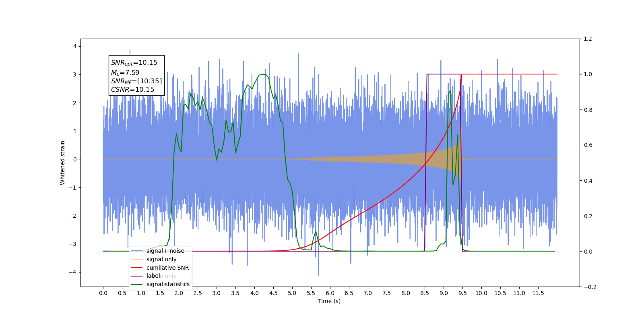Click left y-axis tick label −2
The image size is (644, 322).
click(x=72, y=216)
